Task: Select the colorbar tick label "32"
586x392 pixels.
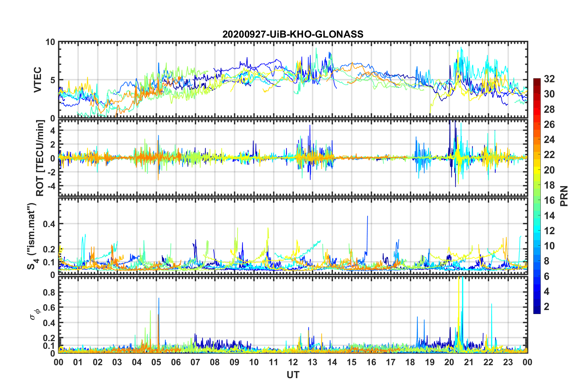Action: point(549,79)
